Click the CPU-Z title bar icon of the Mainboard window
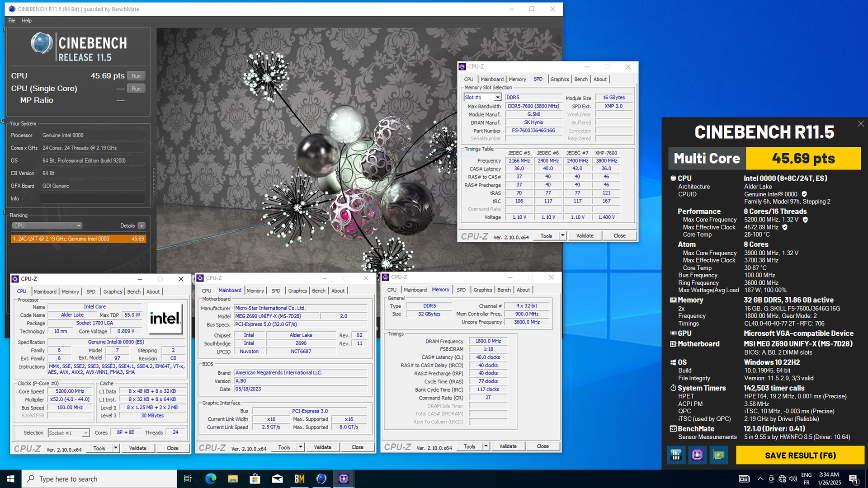The width and height of the screenshot is (868, 488). click(x=200, y=278)
